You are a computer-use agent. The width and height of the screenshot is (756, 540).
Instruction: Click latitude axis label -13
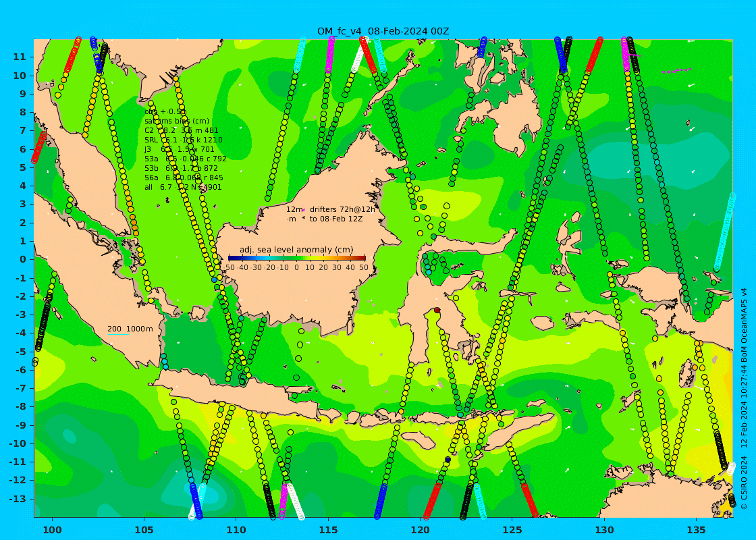(18, 499)
